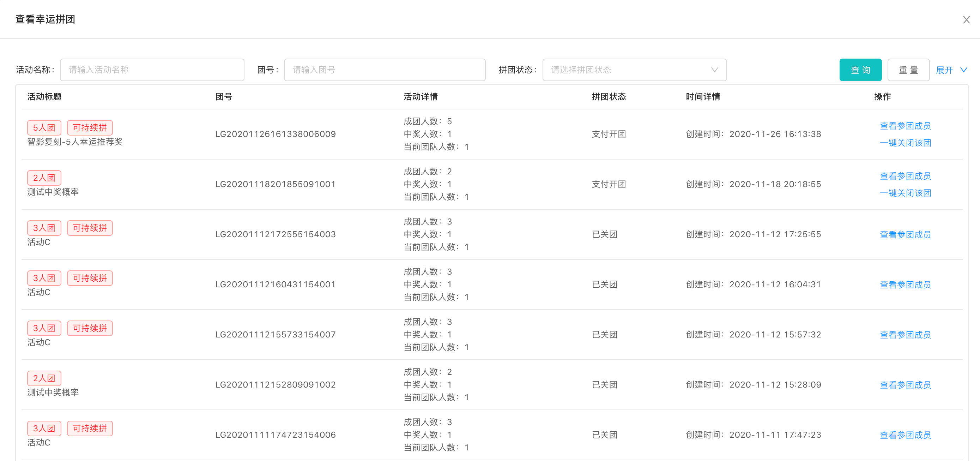This screenshot has width=980, height=461.
Task: Click 可持续拼 tag beside 5人团
Action: tap(90, 128)
